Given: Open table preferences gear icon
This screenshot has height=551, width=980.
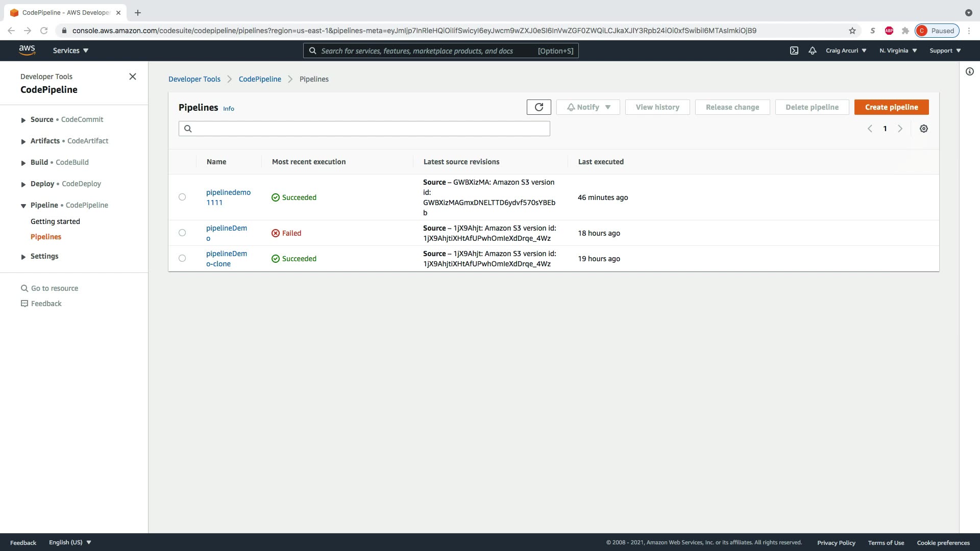Looking at the screenshot, I should tap(923, 129).
